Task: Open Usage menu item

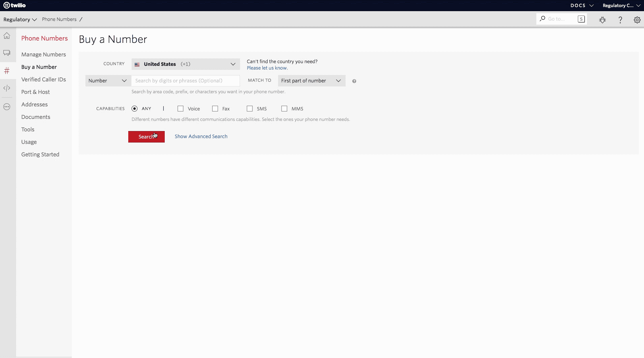Action: tap(29, 142)
